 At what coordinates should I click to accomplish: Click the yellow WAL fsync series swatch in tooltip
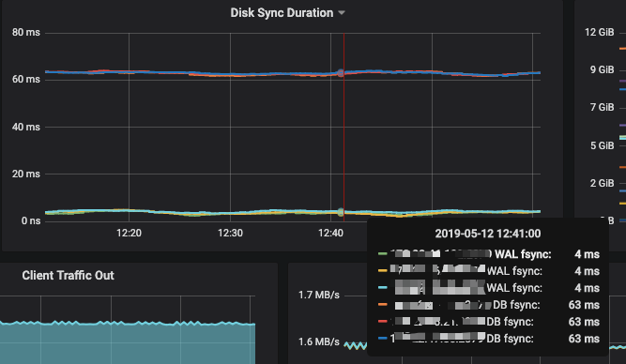tap(383, 270)
